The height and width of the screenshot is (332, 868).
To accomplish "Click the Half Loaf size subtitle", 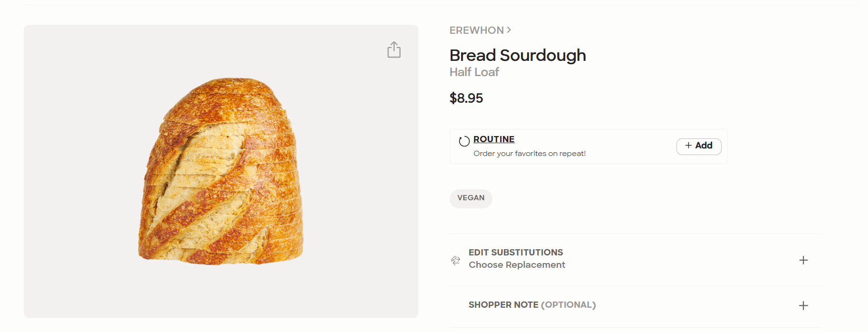I will pyautogui.click(x=474, y=72).
